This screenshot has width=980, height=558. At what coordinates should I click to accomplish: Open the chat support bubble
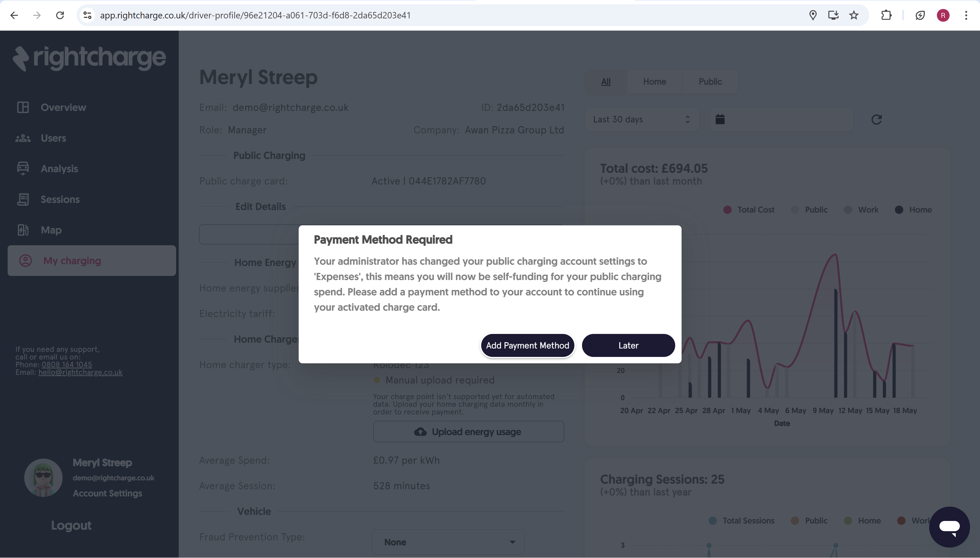tap(949, 527)
